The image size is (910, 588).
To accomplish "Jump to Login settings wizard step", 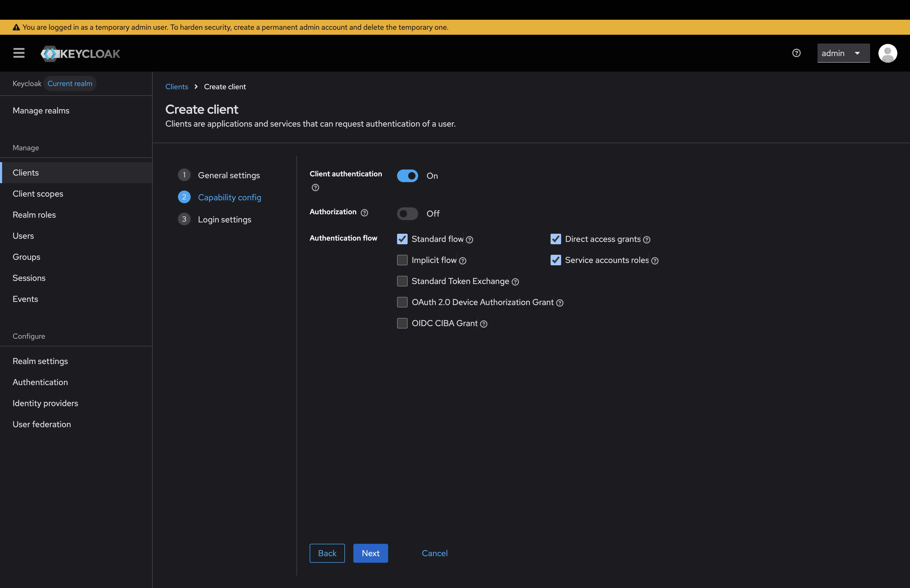I will point(215,220).
